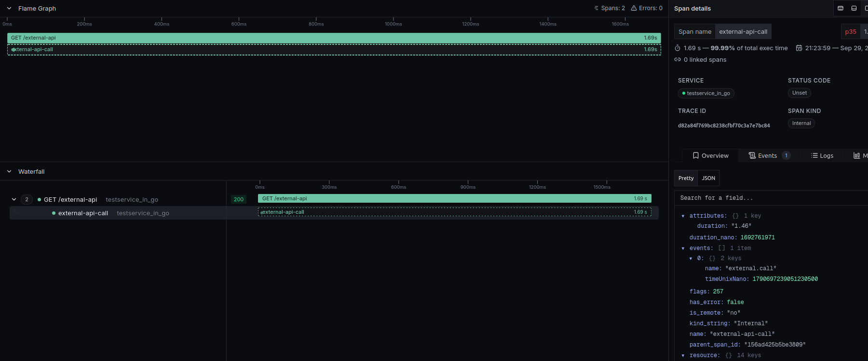The height and width of the screenshot is (361, 868).
Task: Select GET /external-api row name in waterfall
Action: coord(70,199)
